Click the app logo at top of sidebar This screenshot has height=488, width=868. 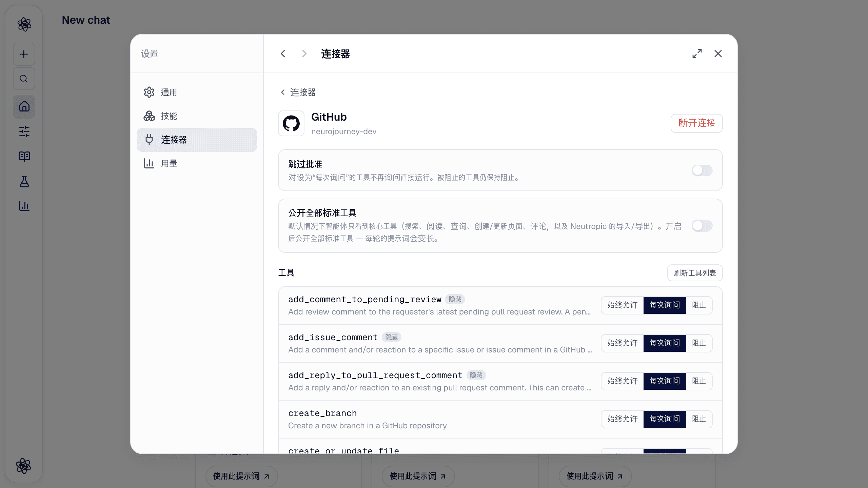[x=24, y=24]
